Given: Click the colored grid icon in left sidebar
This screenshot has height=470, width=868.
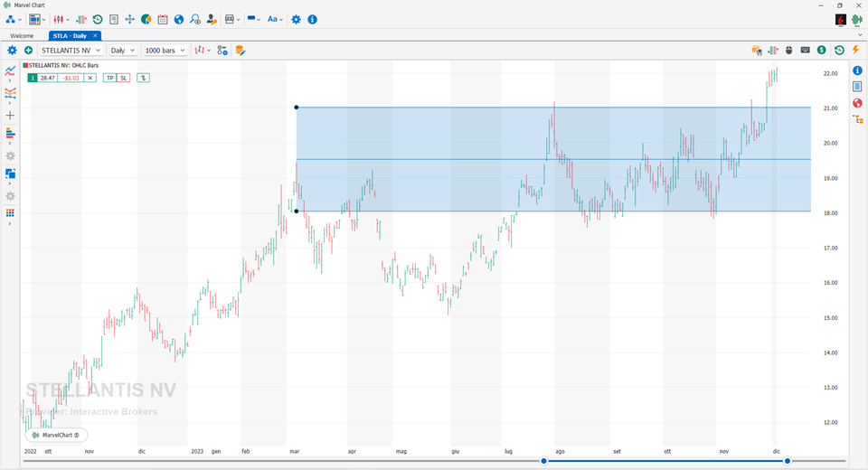Looking at the screenshot, I should 10,213.
